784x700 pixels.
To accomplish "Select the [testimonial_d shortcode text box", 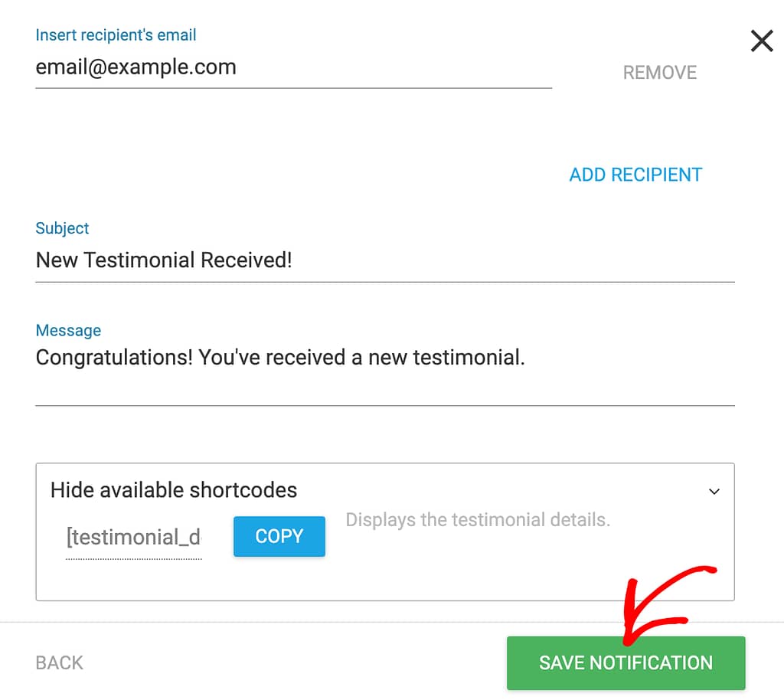I will [133, 538].
